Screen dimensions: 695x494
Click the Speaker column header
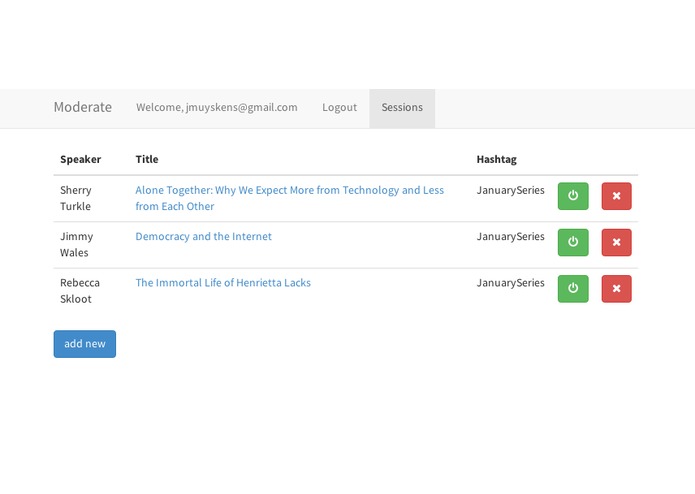coord(81,159)
